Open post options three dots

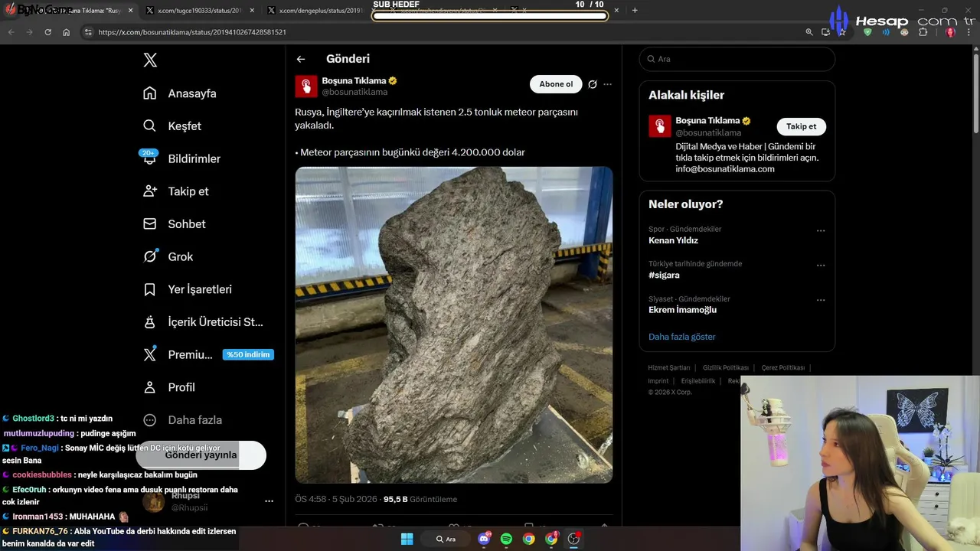click(608, 84)
